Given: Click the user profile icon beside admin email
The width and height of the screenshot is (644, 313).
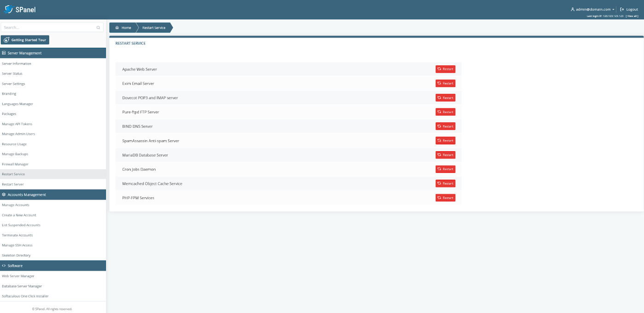Looking at the screenshot, I should (x=573, y=9).
